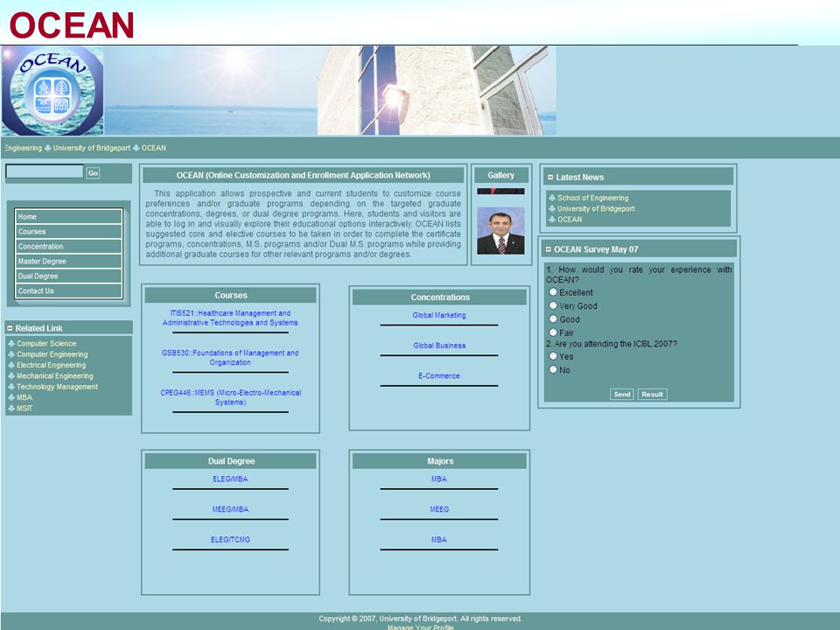Viewport: 840px width, 630px height.
Task: Click bullet icon before University of Bridgeport breadcrumb
Action: 47,148
